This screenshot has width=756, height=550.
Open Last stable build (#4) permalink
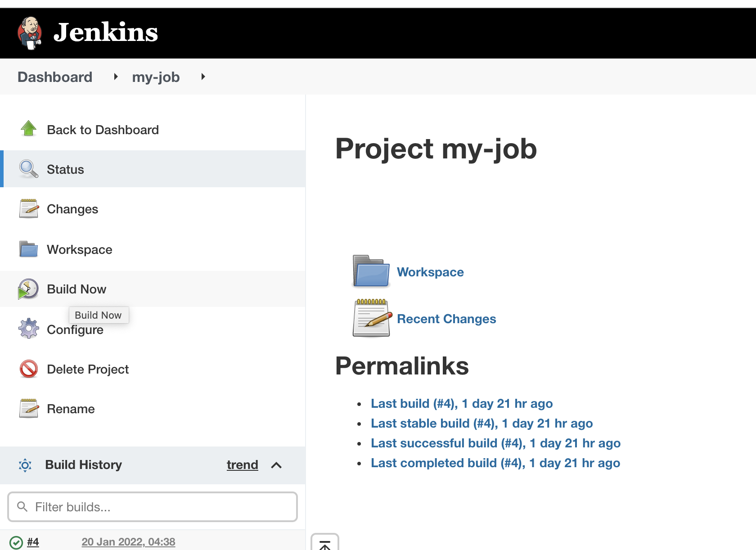tap(481, 424)
